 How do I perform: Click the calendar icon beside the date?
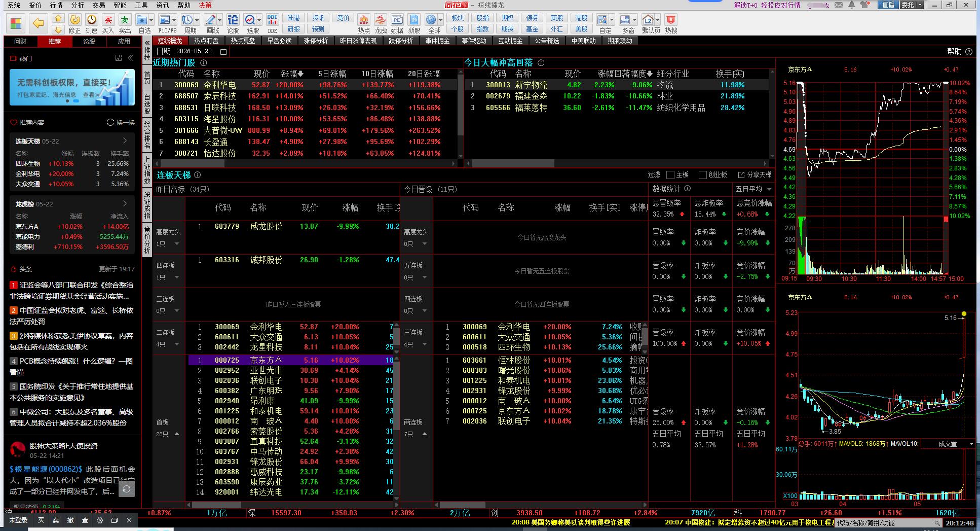click(x=223, y=52)
